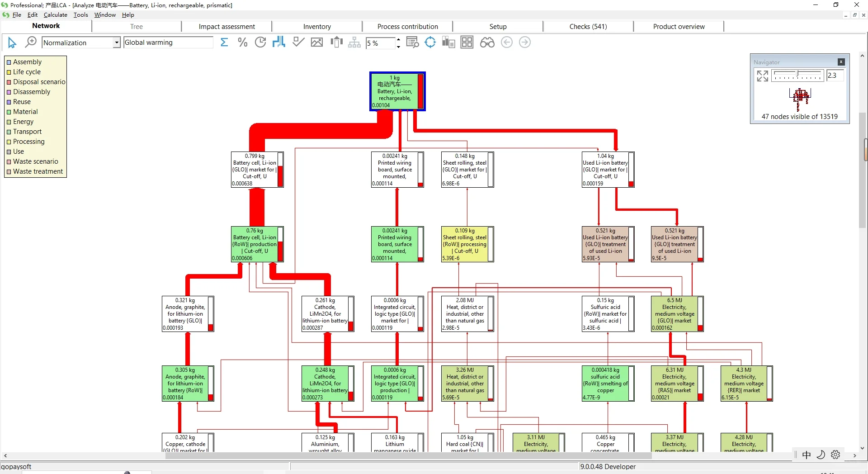The height and width of the screenshot is (474, 868).
Task: Toggle the percent display icon
Action: pyautogui.click(x=242, y=43)
